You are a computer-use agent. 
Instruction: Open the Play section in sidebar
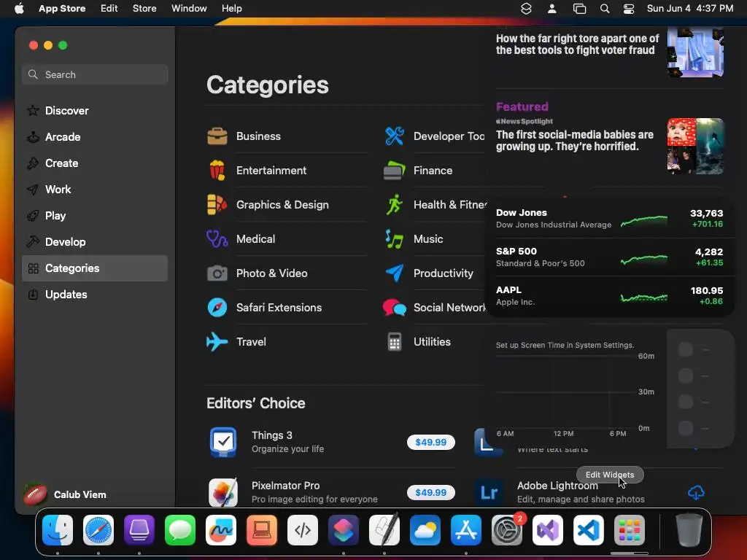pyautogui.click(x=95, y=216)
